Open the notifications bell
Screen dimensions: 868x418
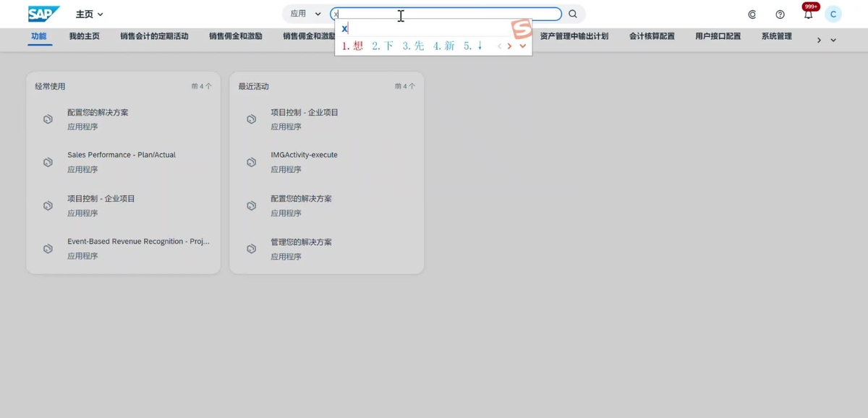pos(808,14)
